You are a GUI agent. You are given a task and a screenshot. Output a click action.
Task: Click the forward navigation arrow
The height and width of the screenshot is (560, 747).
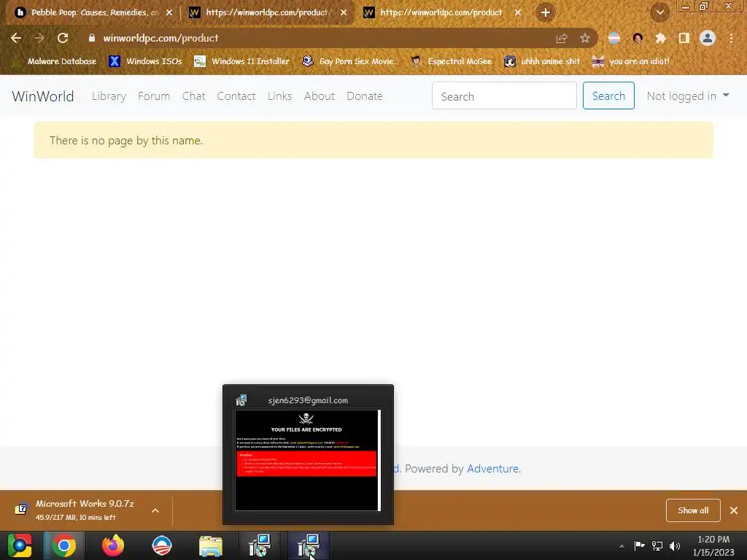tap(39, 38)
